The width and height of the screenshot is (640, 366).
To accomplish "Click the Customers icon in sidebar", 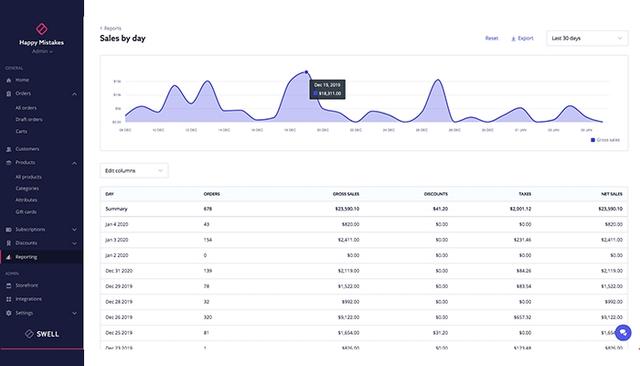I will click(9, 149).
